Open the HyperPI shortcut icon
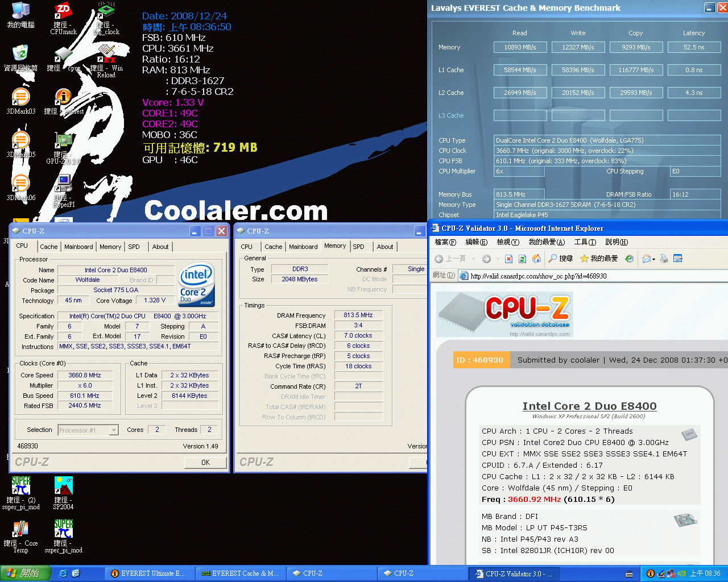 [x=63, y=191]
